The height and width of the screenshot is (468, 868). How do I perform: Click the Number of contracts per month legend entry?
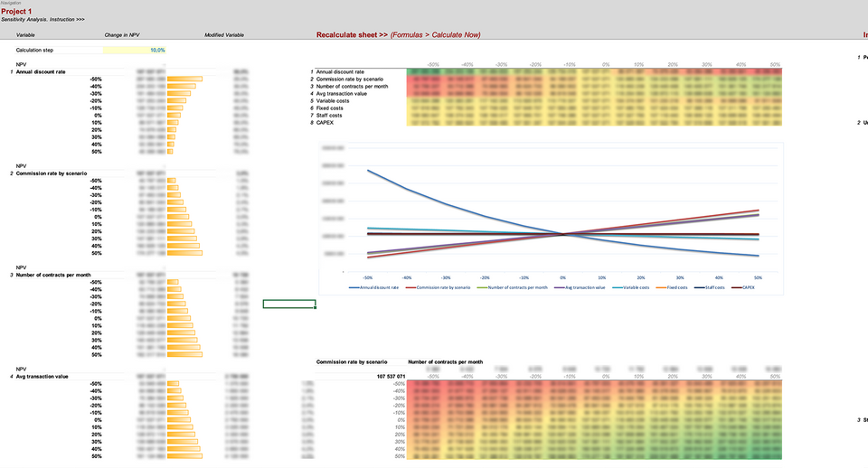(515, 287)
